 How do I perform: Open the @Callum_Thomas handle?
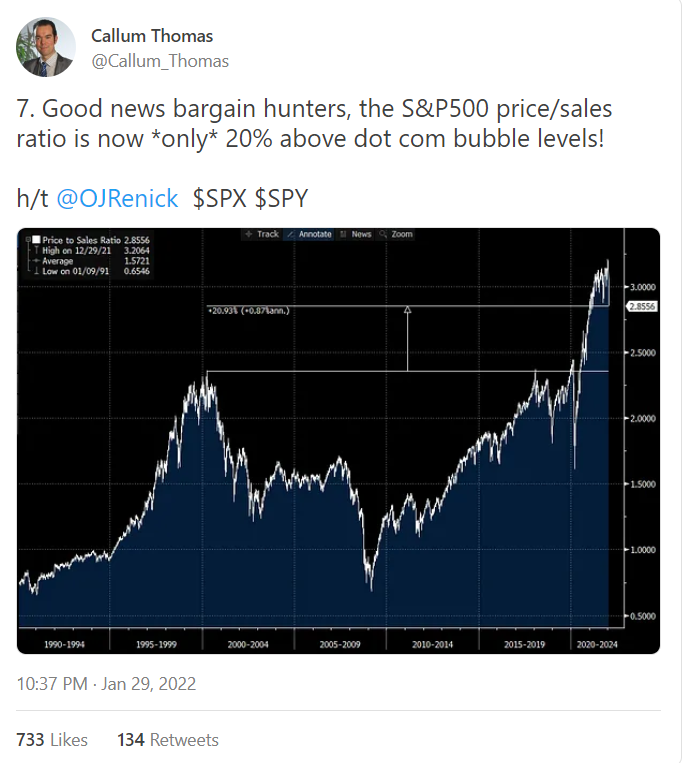pyautogui.click(x=160, y=61)
